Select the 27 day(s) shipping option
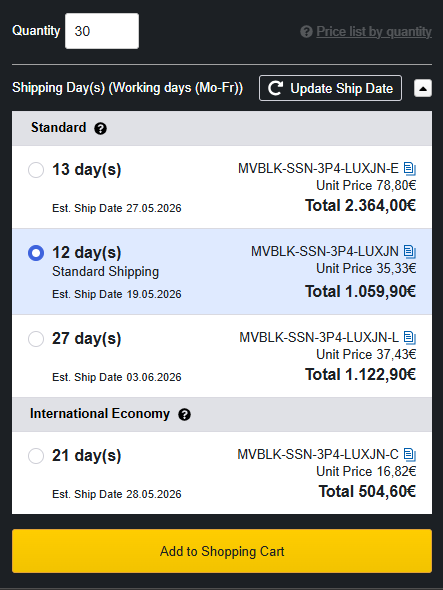Screen dimensions: 443x590 (36, 339)
